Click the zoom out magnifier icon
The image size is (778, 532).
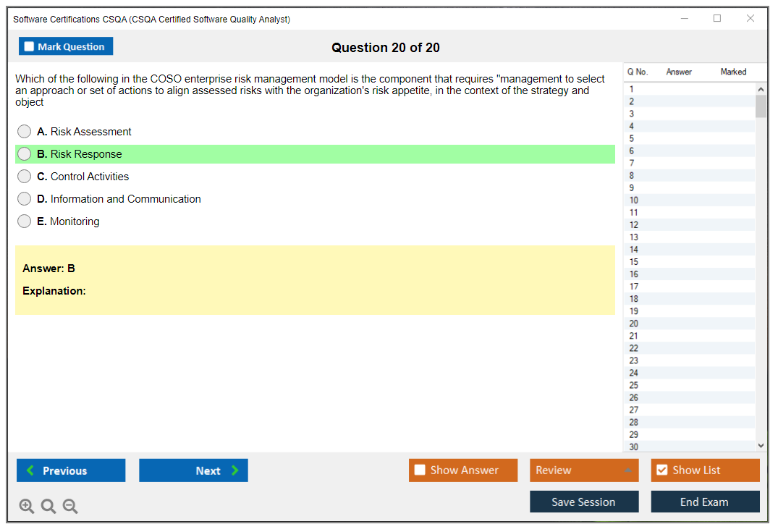click(x=70, y=507)
